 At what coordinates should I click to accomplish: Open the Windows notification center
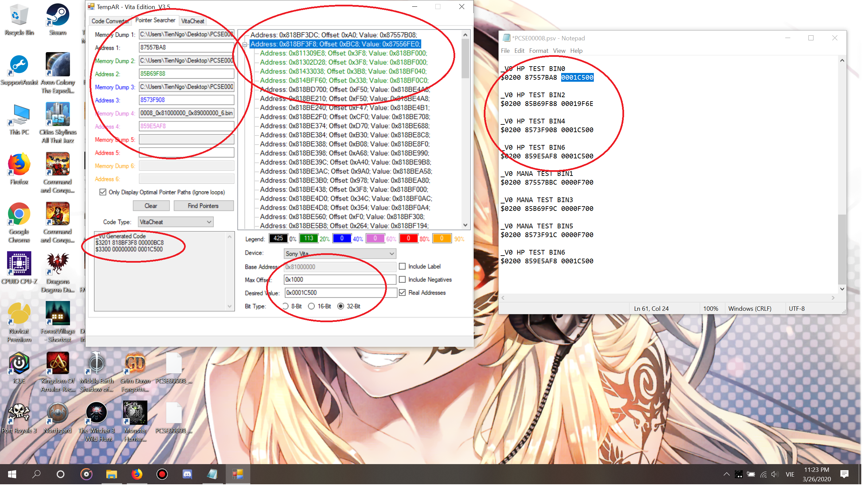(x=844, y=475)
